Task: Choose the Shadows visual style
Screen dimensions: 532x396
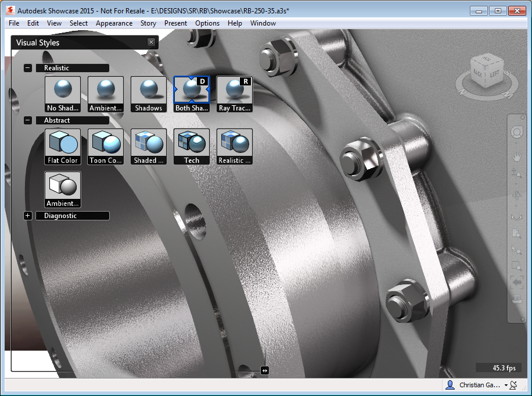Action: pyautogui.click(x=149, y=94)
